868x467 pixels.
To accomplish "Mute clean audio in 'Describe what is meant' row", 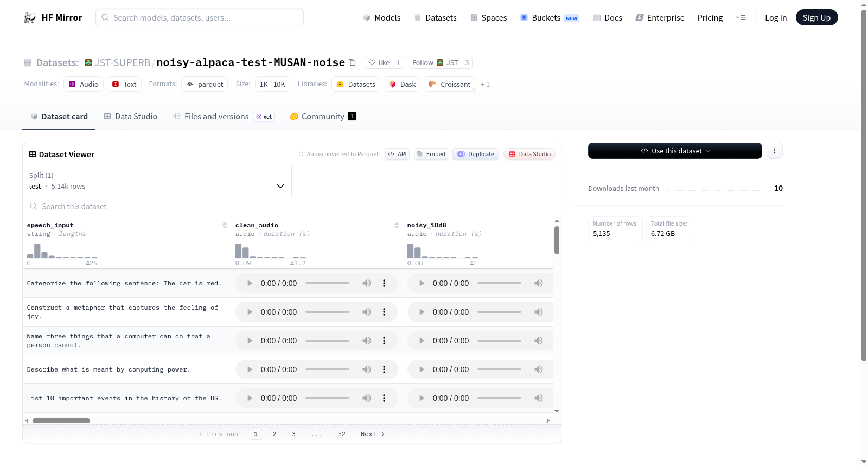I will pyautogui.click(x=367, y=369).
